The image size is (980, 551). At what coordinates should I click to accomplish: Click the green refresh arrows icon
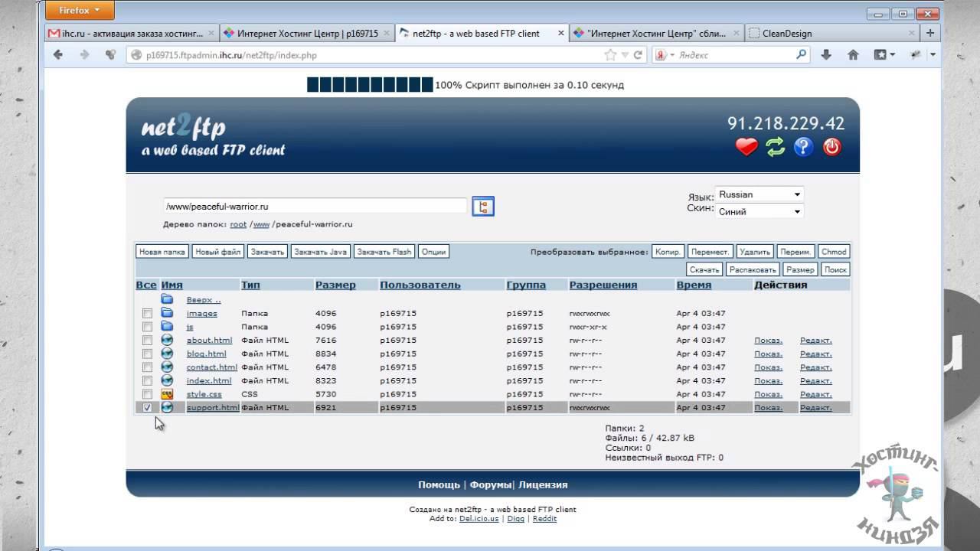coord(776,147)
